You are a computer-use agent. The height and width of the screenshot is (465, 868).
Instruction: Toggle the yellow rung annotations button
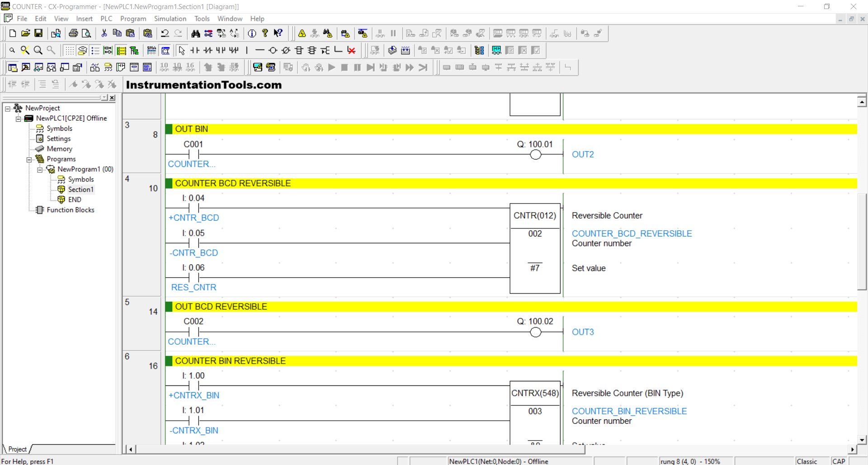click(x=121, y=50)
